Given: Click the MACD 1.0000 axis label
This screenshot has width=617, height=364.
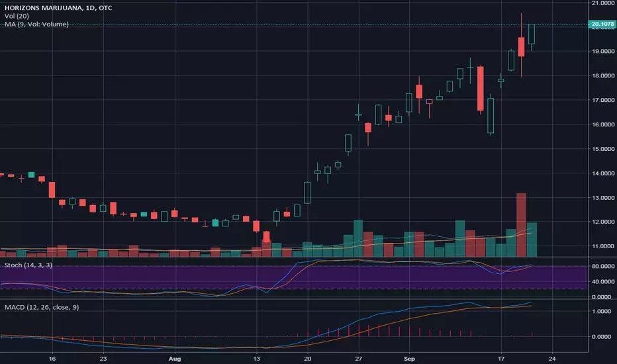Looking at the screenshot, I should click(601, 311).
